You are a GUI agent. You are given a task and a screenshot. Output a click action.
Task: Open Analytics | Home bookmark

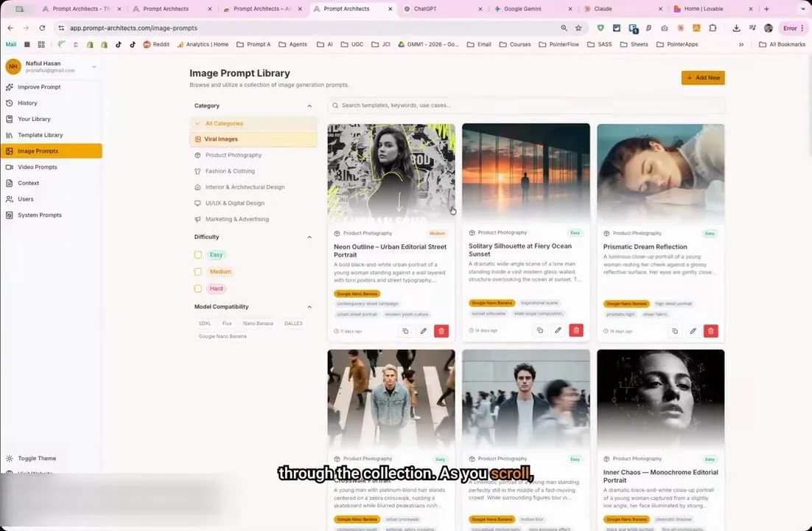(203, 44)
